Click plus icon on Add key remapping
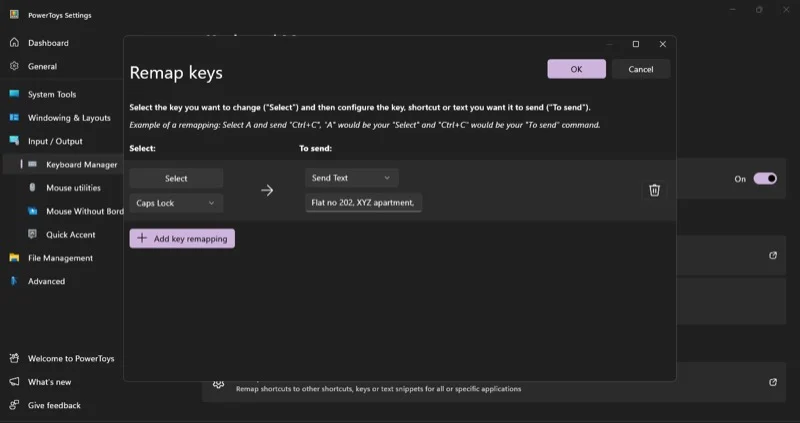The width and height of the screenshot is (800, 423). [x=142, y=238]
